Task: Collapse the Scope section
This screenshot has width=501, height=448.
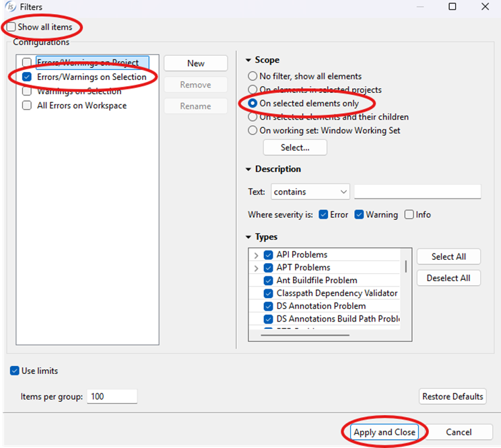Action: click(x=248, y=60)
